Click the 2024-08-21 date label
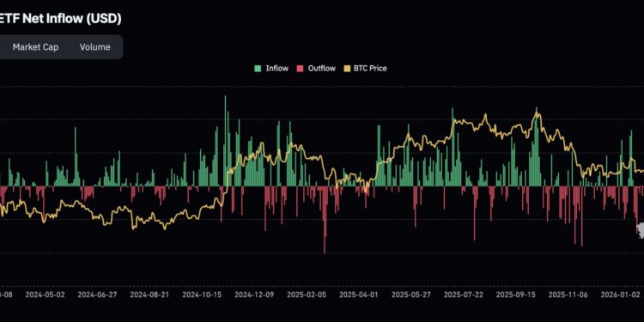Image resolution: width=644 pixels, height=322 pixels. click(x=149, y=295)
